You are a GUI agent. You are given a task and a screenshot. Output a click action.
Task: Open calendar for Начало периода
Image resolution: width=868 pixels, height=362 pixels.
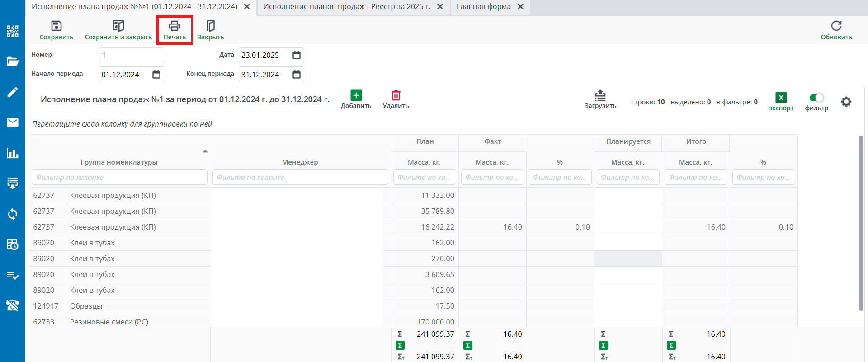(156, 75)
